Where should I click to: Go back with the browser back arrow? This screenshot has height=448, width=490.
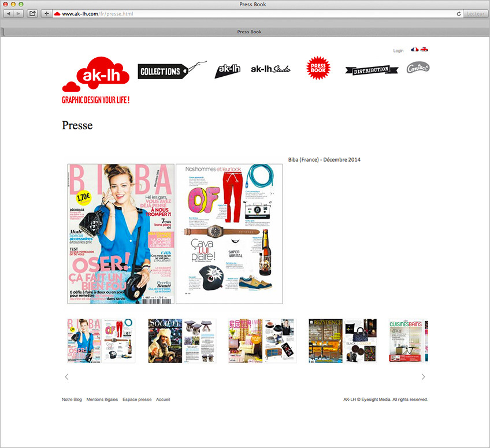tap(10, 13)
